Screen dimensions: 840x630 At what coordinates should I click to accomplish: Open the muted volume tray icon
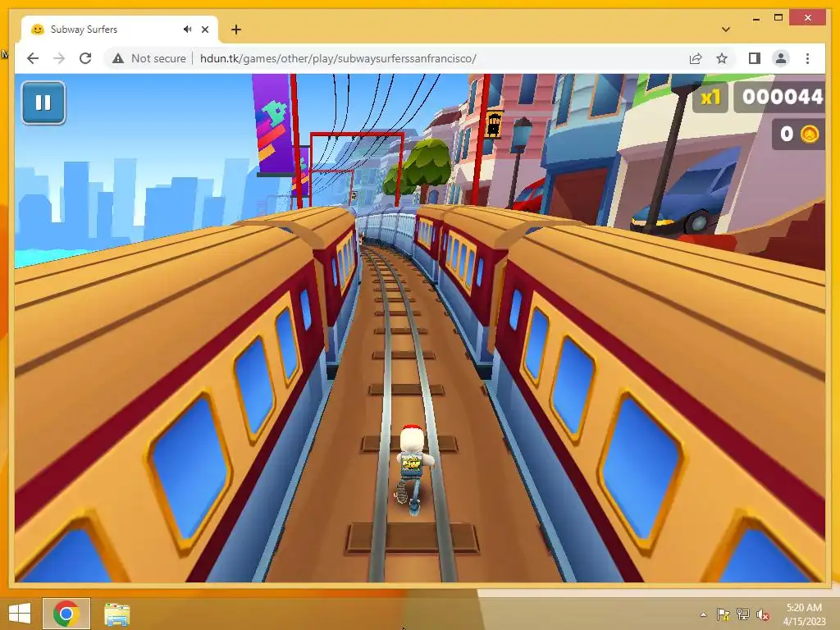(763, 614)
